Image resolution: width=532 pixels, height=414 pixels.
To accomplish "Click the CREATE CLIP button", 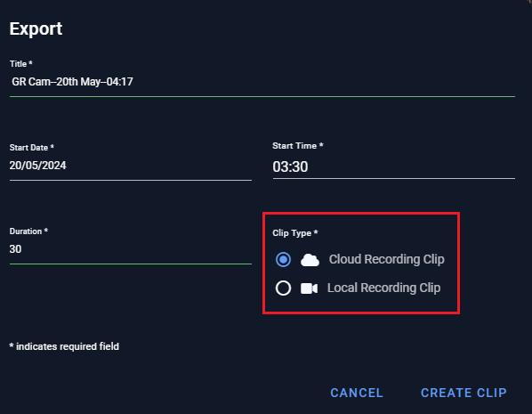I will [x=463, y=393].
